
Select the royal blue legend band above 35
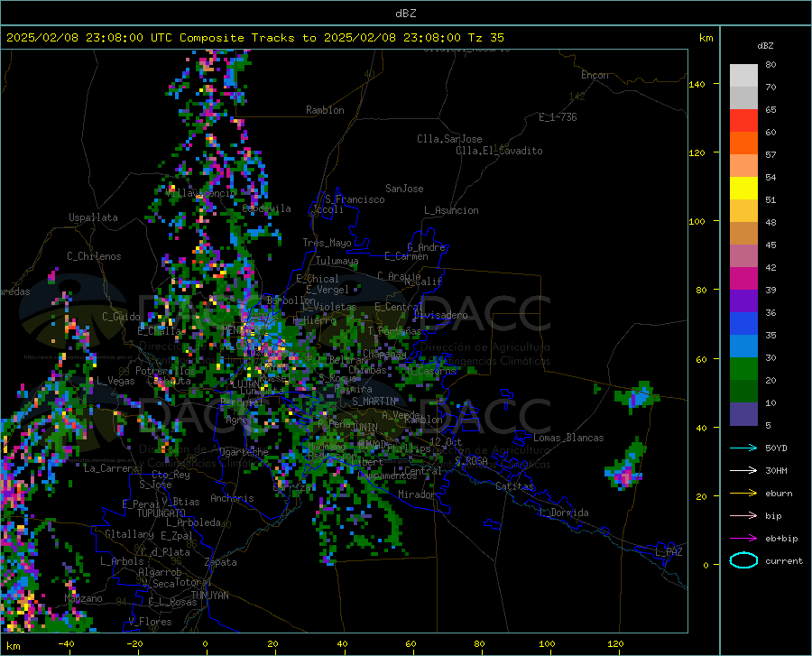[x=743, y=324]
